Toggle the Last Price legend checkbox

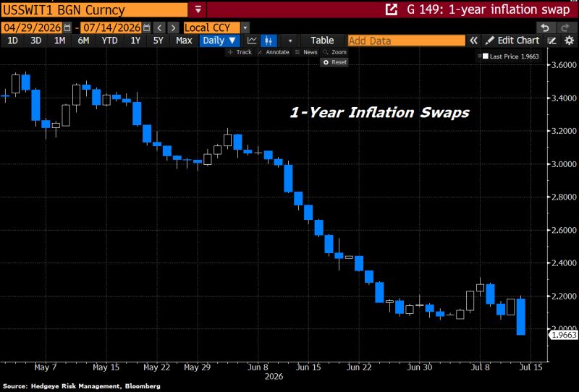[486, 56]
